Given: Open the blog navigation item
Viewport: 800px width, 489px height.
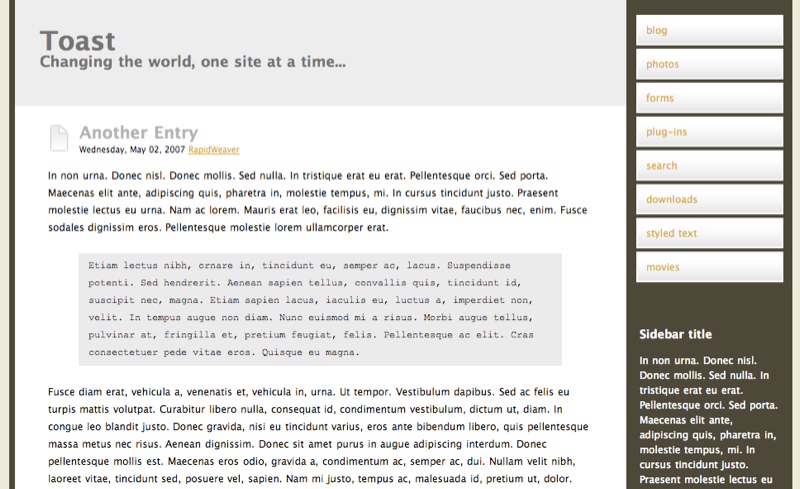Looking at the screenshot, I should (x=709, y=31).
